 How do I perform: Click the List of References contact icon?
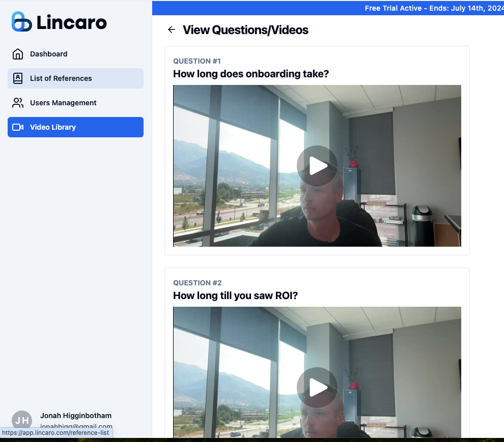(18, 78)
